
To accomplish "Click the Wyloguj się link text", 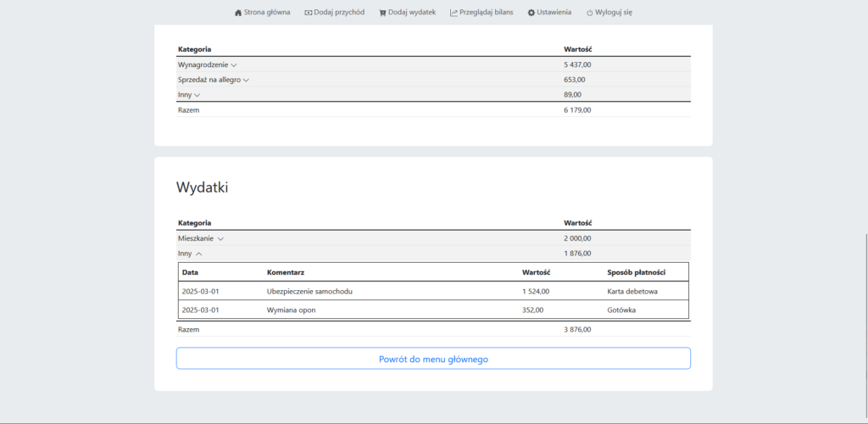I will (x=614, y=13).
